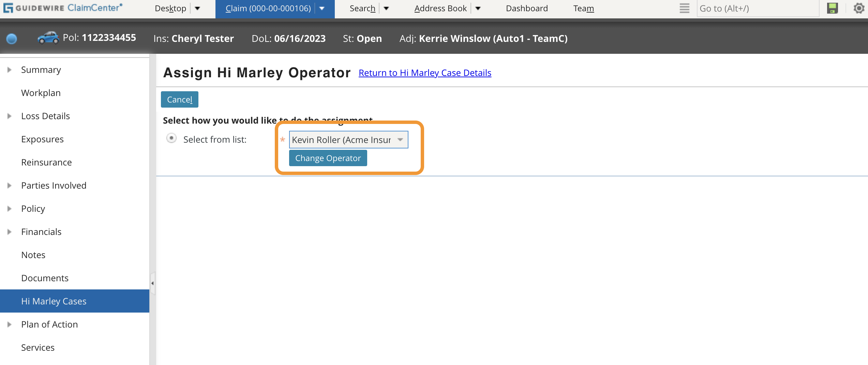Click the blue status circle icon

[12, 39]
